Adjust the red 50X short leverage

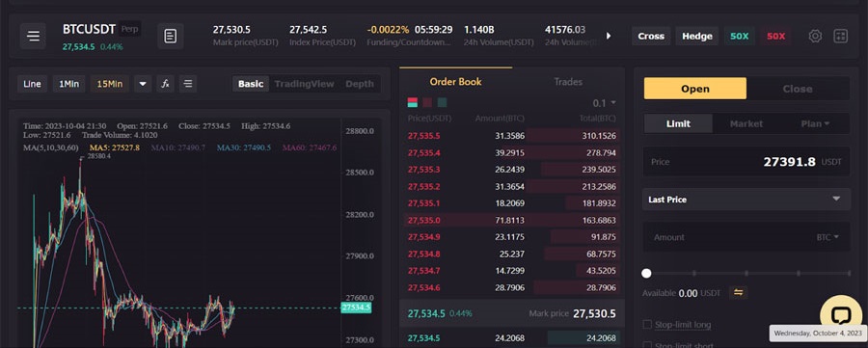pyautogui.click(x=775, y=36)
